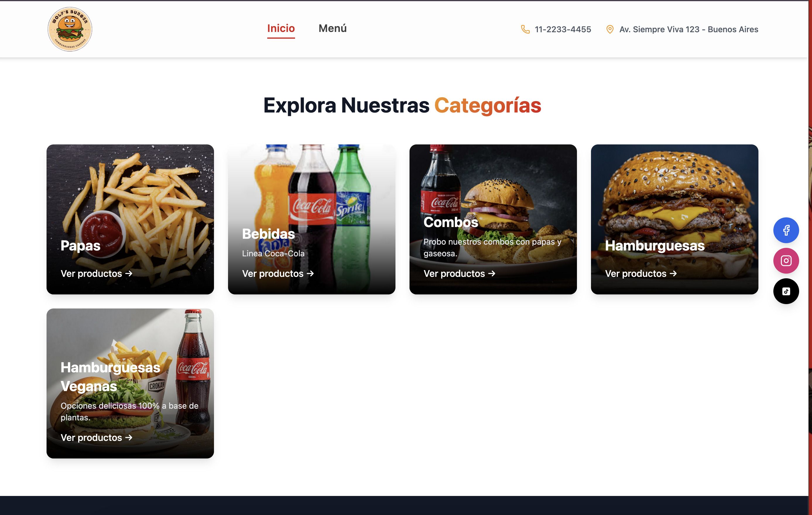Image resolution: width=812 pixels, height=515 pixels.
Task: Open the Menú navigation item
Action: pos(333,28)
